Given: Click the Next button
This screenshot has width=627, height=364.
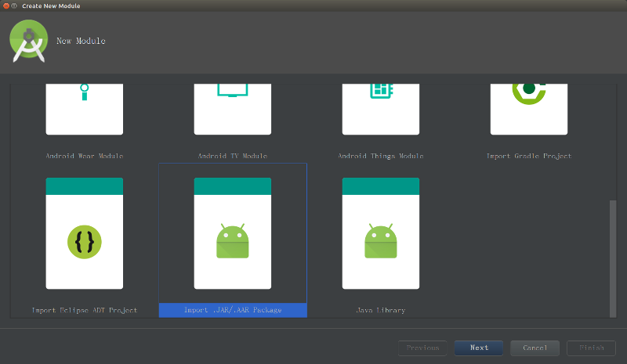Looking at the screenshot, I should coord(479,348).
